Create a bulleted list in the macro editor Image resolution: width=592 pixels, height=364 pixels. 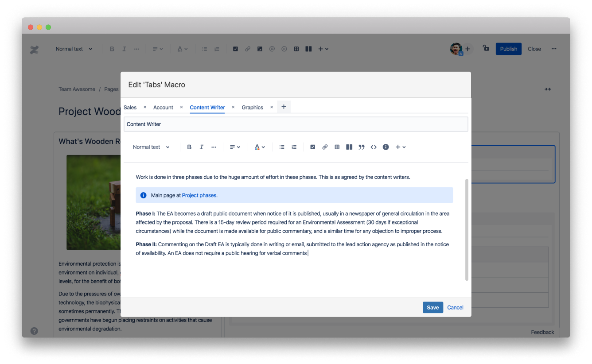coord(282,147)
